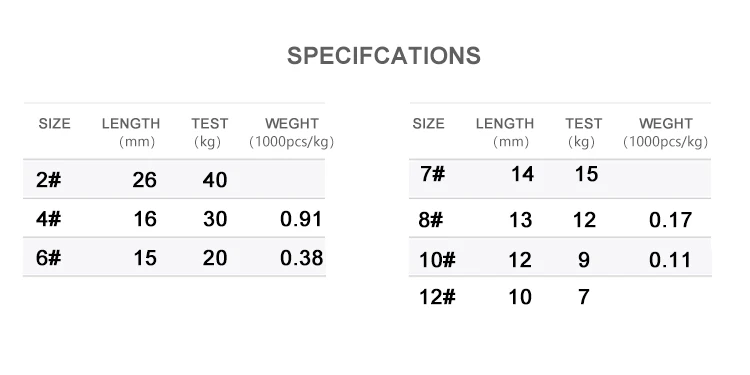The width and height of the screenshot is (750, 375).
Task: Select the 6# size cell
Action: (x=48, y=258)
